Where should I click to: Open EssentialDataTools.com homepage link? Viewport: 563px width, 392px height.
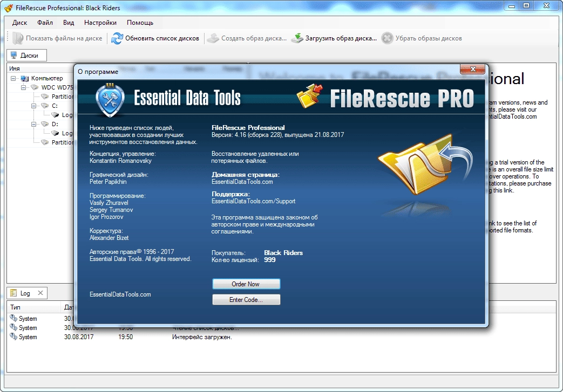(242, 182)
